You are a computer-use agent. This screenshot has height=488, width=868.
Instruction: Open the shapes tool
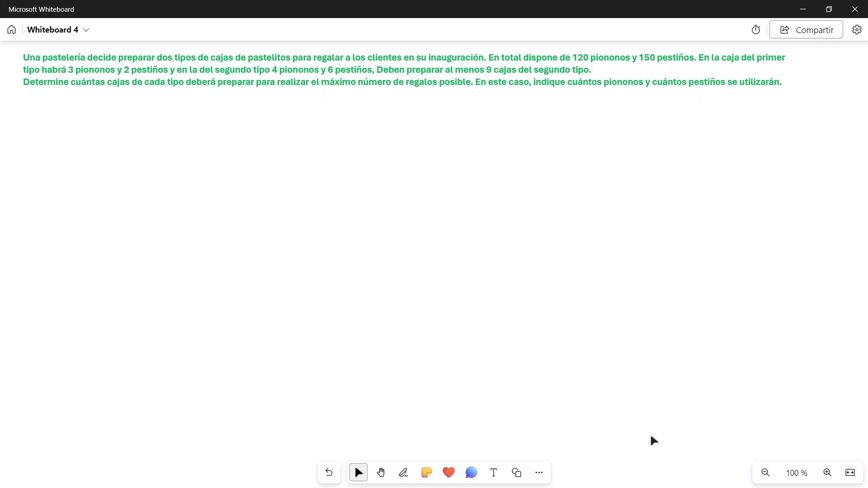coord(516,473)
